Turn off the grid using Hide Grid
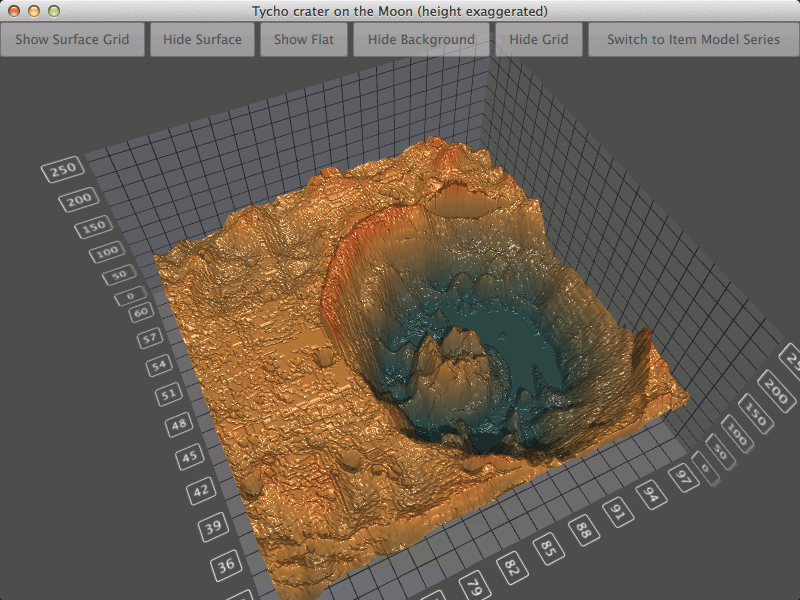Viewport: 800px width, 600px height. [x=540, y=40]
